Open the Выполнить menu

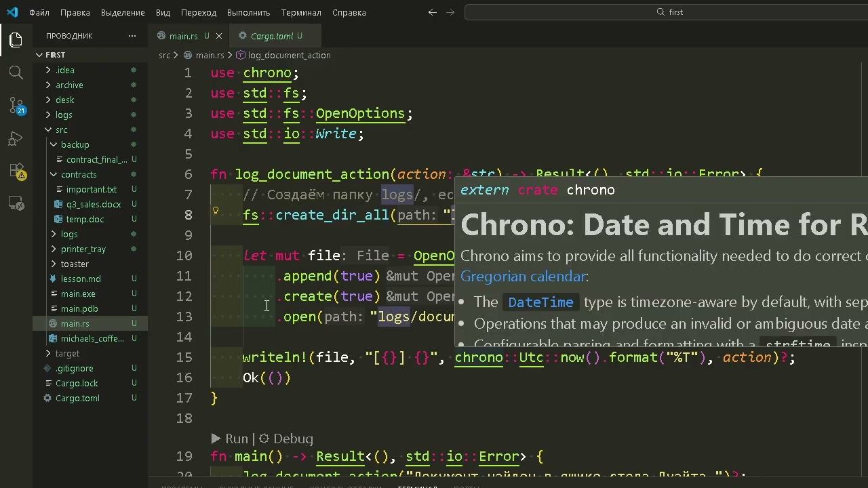(x=249, y=12)
